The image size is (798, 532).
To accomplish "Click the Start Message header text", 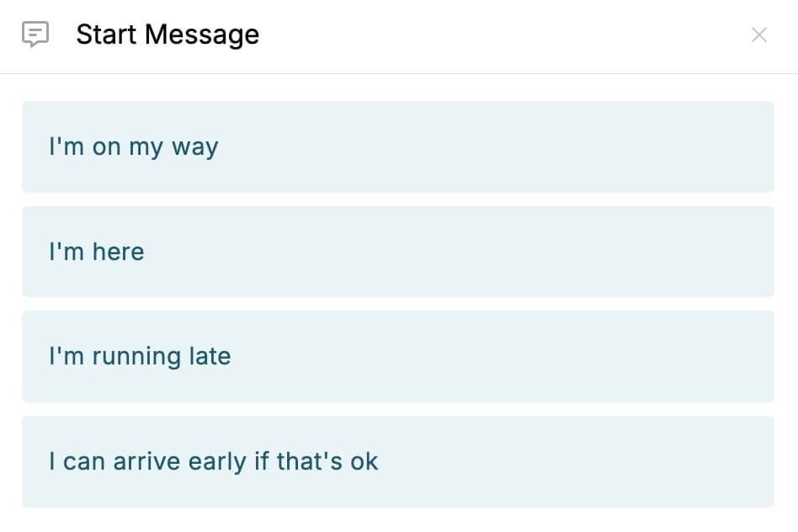I will click(x=168, y=35).
